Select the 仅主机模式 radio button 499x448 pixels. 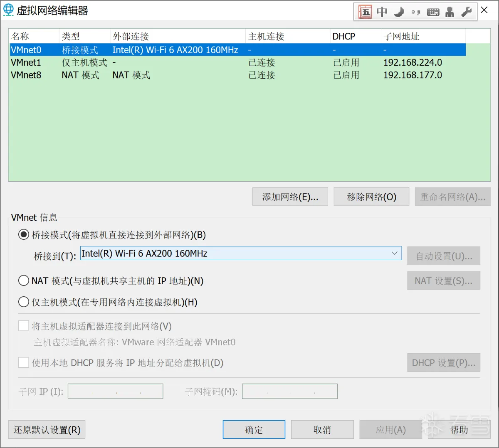(x=24, y=302)
